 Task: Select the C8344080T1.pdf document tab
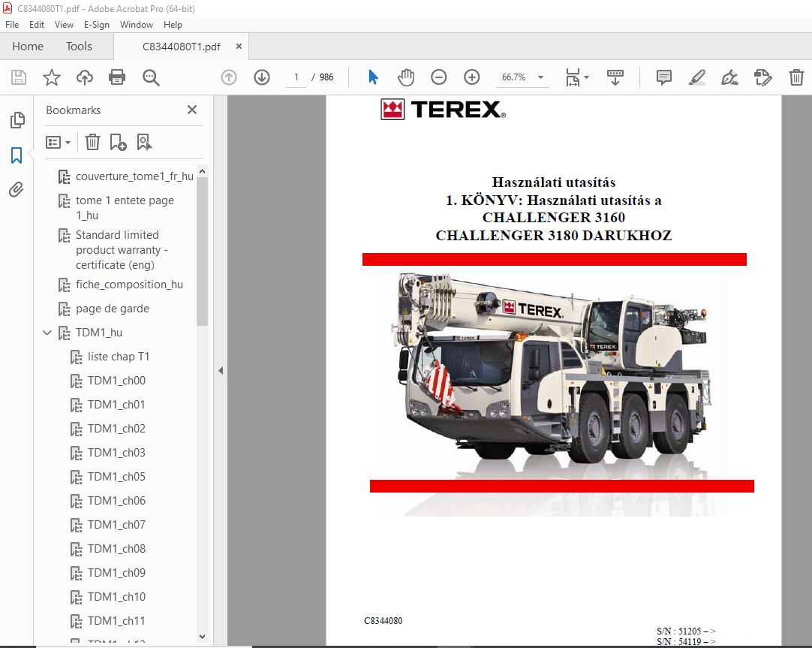tap(182, 47)
